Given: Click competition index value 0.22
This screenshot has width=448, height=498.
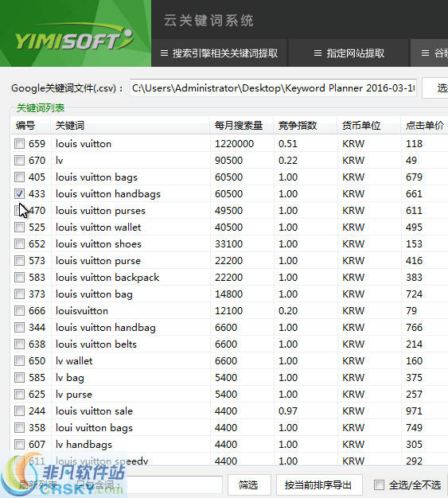Looking at the screenshot, I should (288, 161).
